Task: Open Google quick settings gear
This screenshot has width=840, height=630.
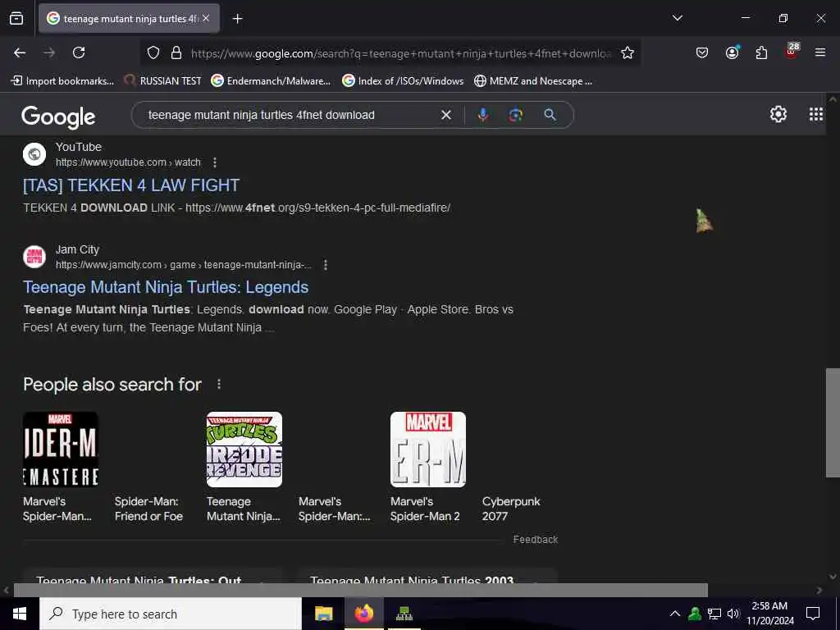Action: pyautogui.click(x=778, y=114)
